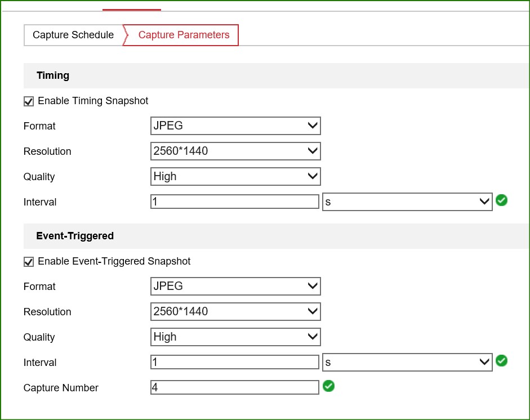Click green checkmark next to Capture Number

tap(328, 386)
